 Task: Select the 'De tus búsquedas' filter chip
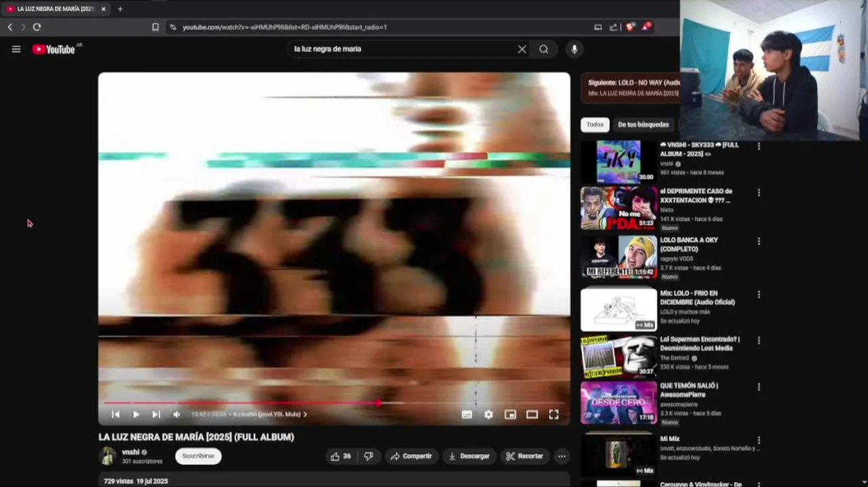[643, 124]
